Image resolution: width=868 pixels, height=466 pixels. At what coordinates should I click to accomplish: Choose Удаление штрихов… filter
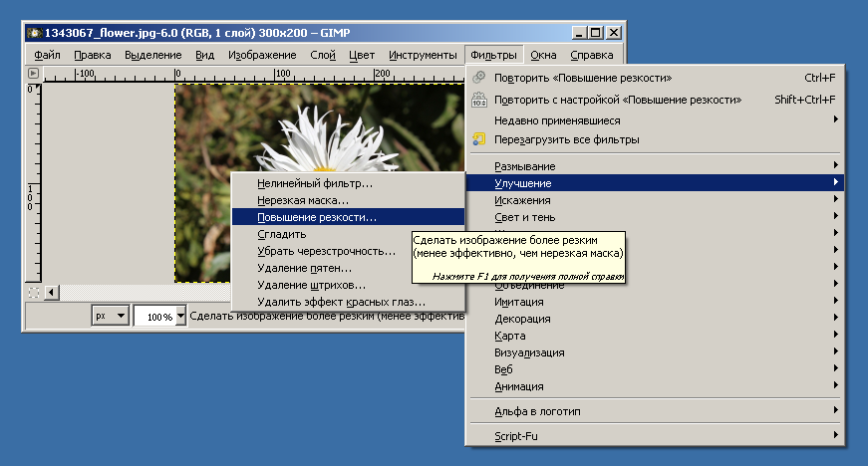pyautogui.click(x=348, y=285)
